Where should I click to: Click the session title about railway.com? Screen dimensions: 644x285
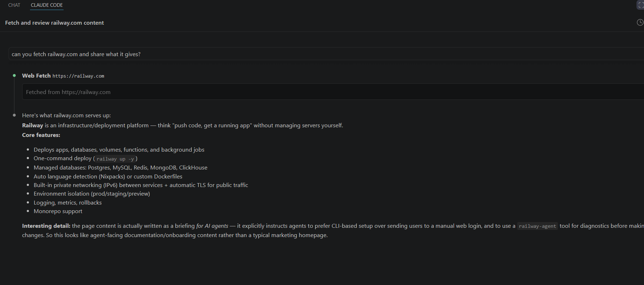click(x=54, y=23)
